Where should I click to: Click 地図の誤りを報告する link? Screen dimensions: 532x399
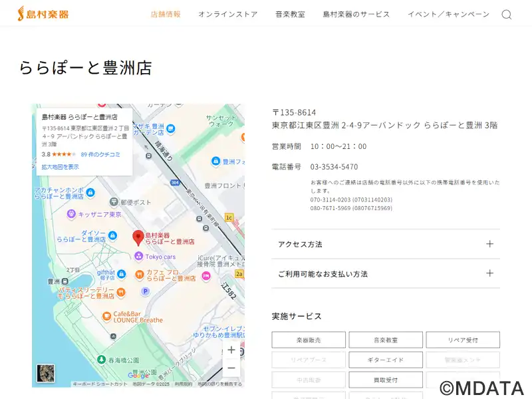coord(220,384)
